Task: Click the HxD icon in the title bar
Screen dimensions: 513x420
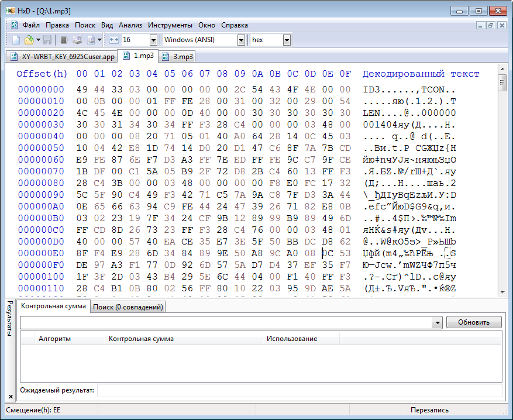Action: pyautogui.click(x=11, y=11)
